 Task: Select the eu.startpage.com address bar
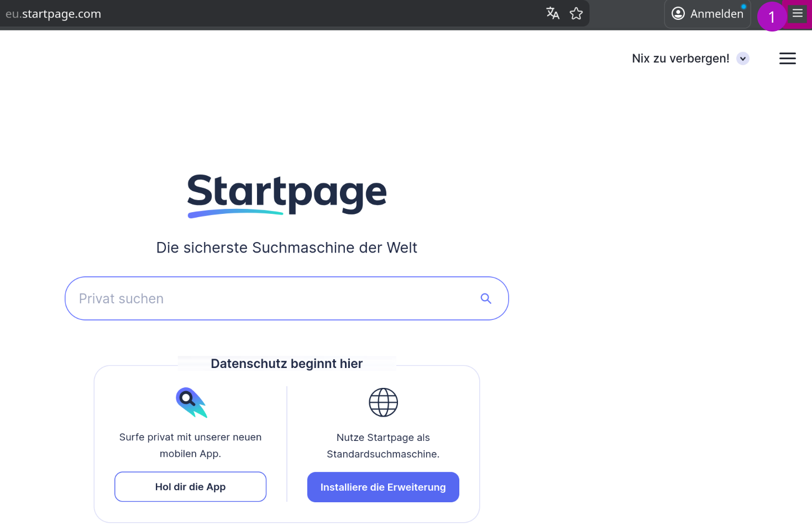[x=53, y=13]
